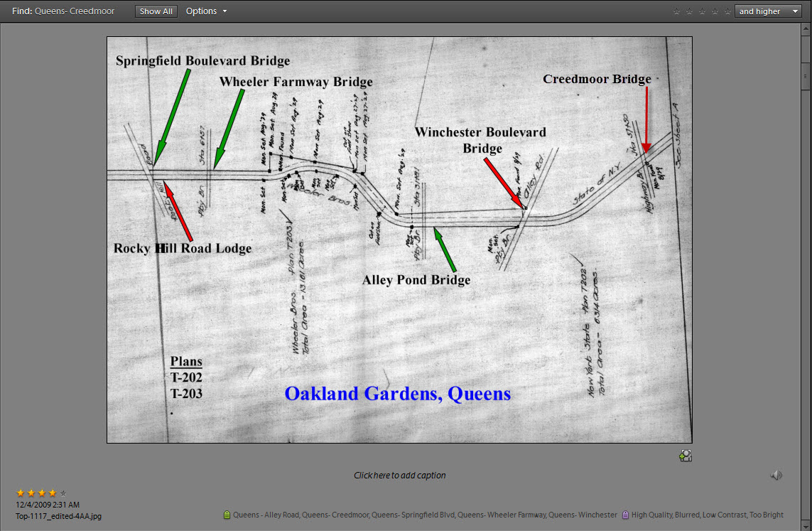Screen dimensions: 812x531
Task: Rate the photo one star
Action: [x=20, y=493]
